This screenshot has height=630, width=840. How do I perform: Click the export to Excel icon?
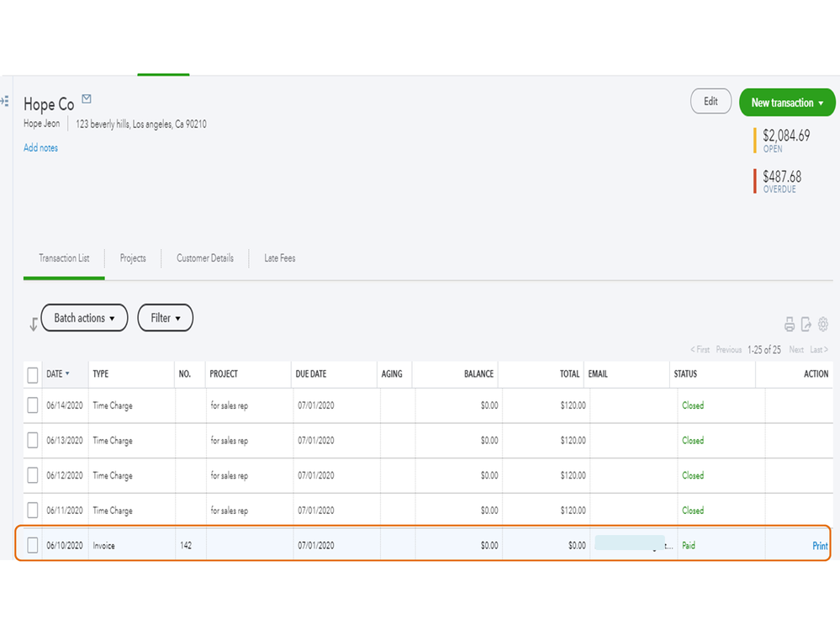(x=806, y=324)
